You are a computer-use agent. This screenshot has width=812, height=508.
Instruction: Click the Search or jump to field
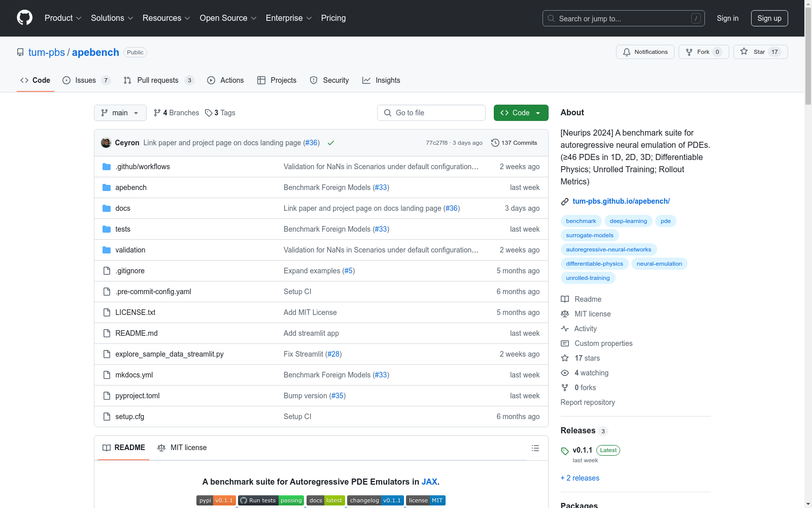coord(624,18)
